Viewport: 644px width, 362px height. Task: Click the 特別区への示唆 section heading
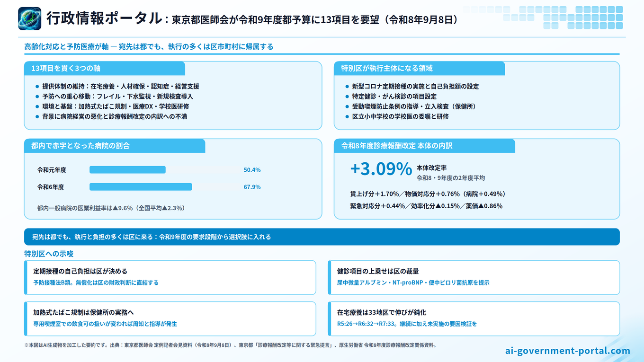click(x=49, y=254)
